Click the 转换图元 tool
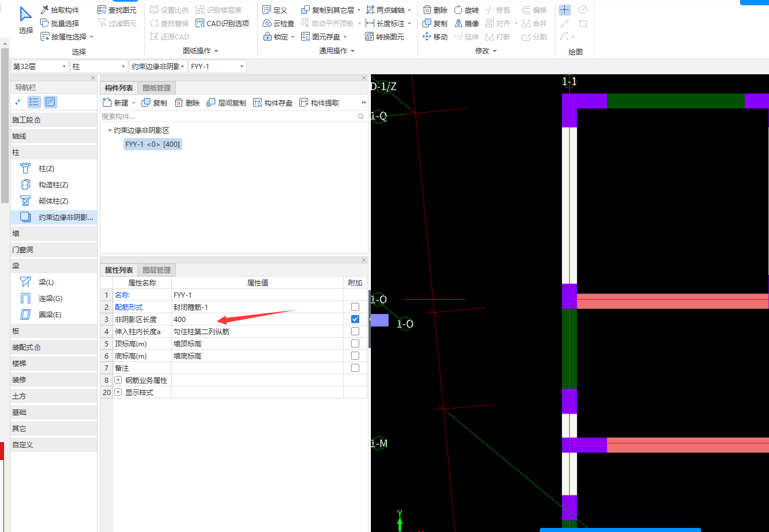Screen dimensions: 769x532 click(385, 37)
